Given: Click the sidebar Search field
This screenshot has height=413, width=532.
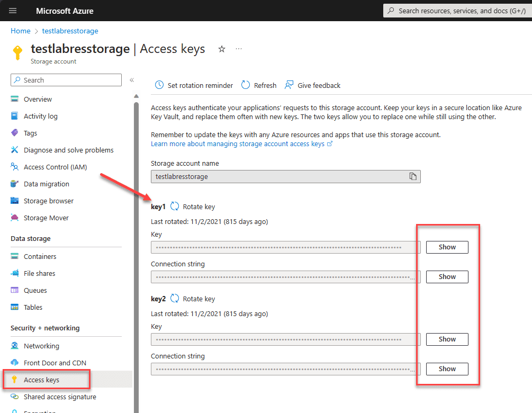Looking at the screenshot, I should (66, 80).
